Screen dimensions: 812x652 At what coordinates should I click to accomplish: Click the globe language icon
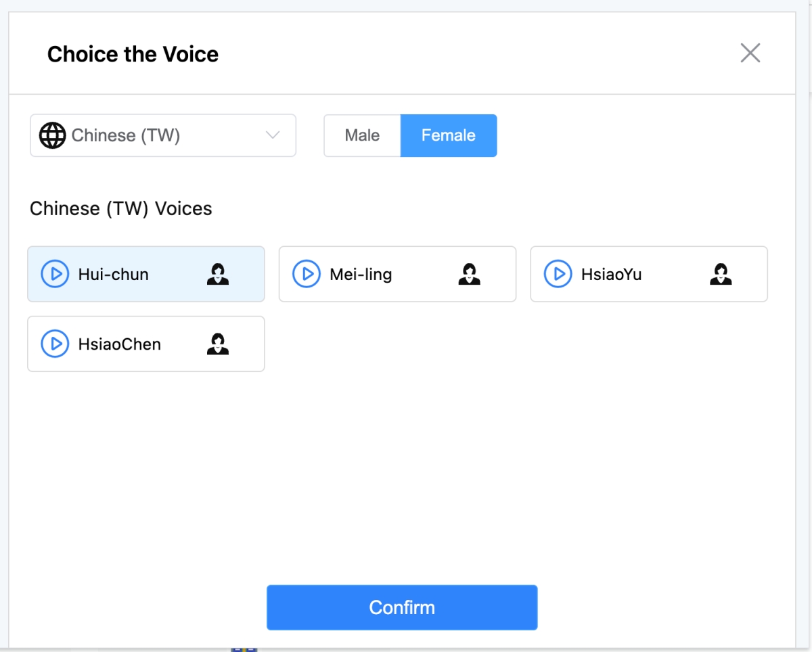tap(52, 135)
